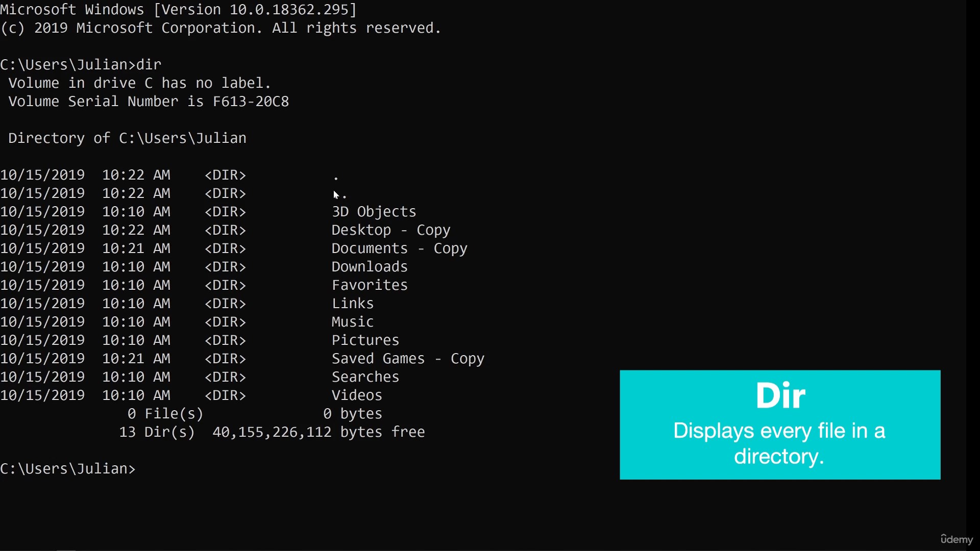The height and width of the screenshot is (551, 980).
Task: Click the "13 Dir(s)" summary text
Action: tap(157, 432)
